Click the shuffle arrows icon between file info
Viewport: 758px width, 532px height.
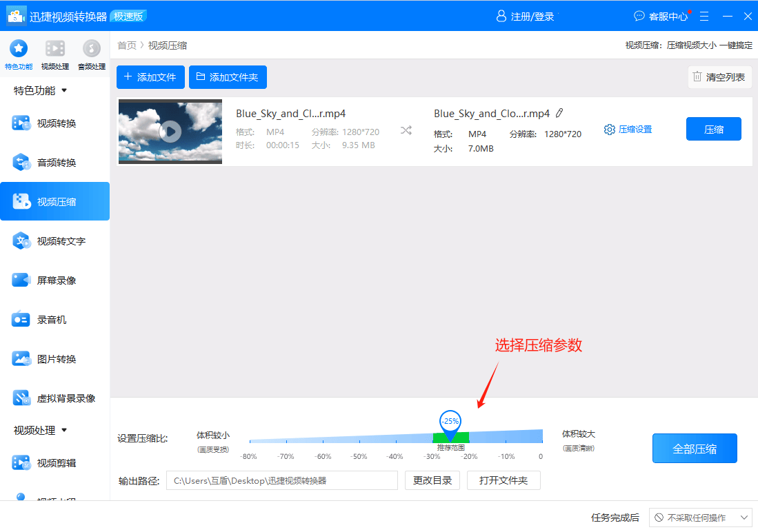[x=406, y=130]
